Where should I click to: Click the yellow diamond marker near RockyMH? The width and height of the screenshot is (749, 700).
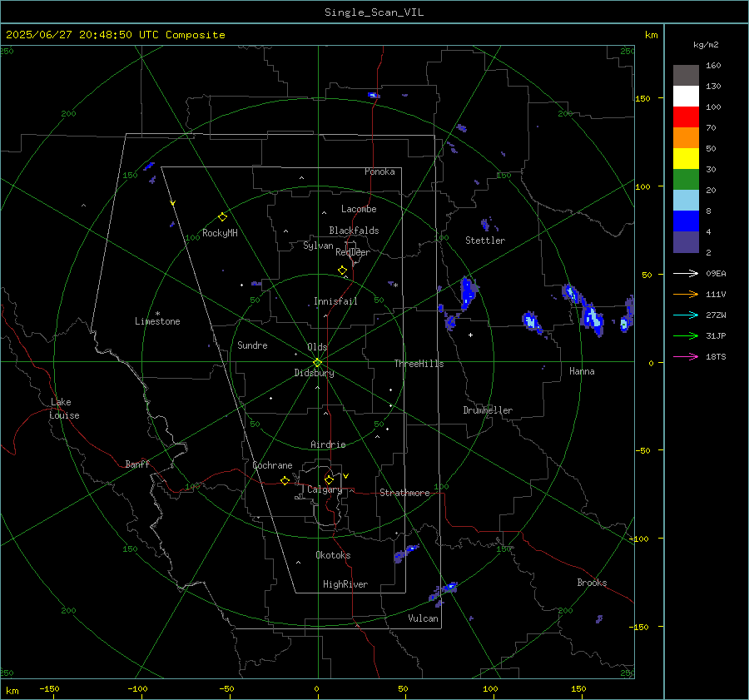click(x=222, y=217)
